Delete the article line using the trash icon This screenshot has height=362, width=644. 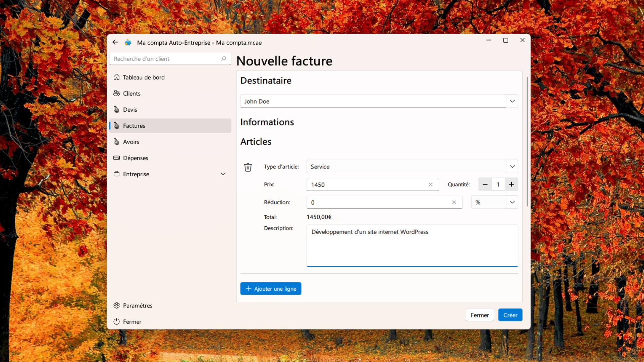coord(248,167)
